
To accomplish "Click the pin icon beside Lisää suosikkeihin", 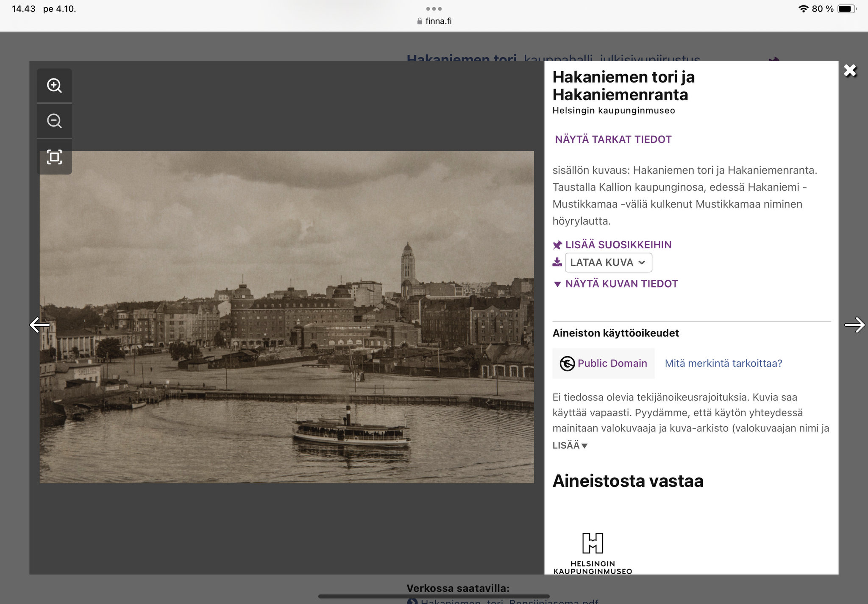I will coord(557,245).
